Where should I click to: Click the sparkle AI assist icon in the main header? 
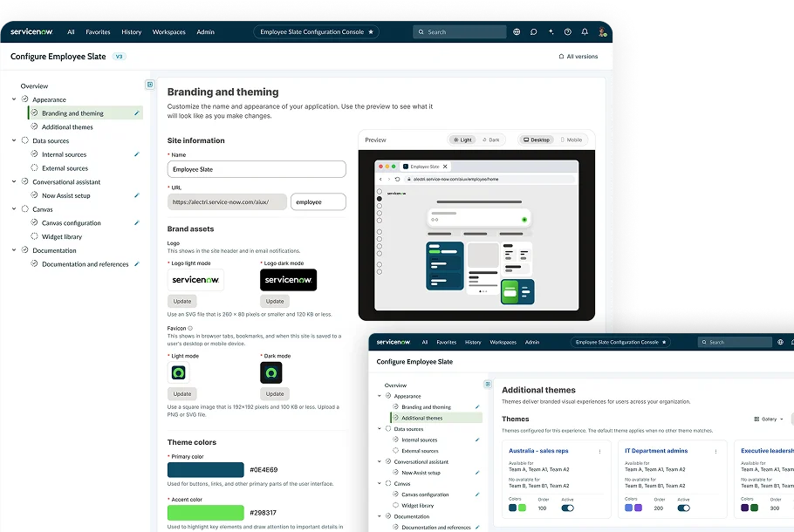551,31
